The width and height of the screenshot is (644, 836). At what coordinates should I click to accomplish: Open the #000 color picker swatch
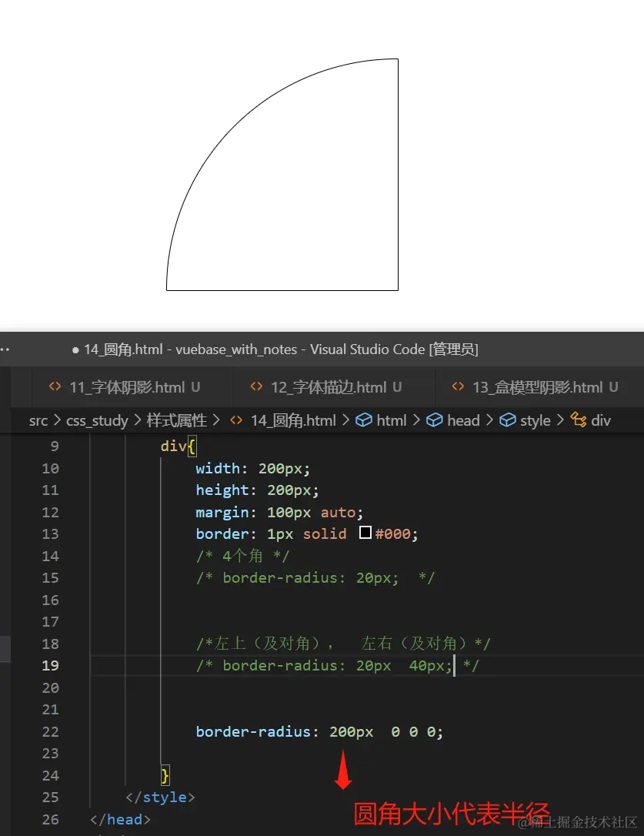tap(365, 532)
